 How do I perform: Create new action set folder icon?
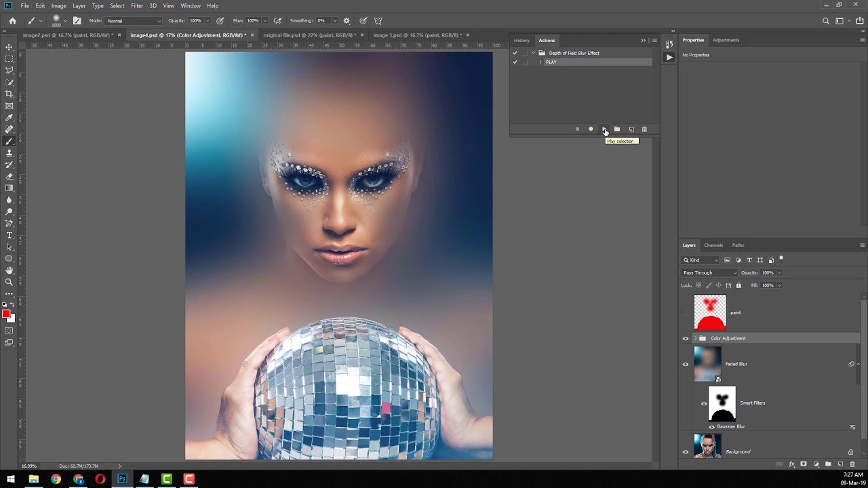617,129
